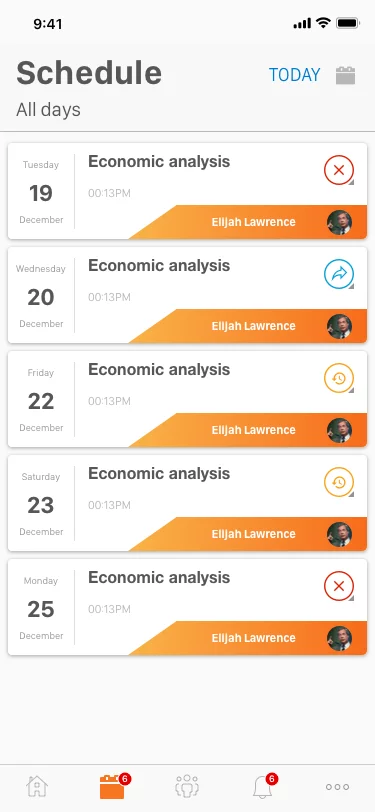
Task: Open the people group tab
Action: 187,786
